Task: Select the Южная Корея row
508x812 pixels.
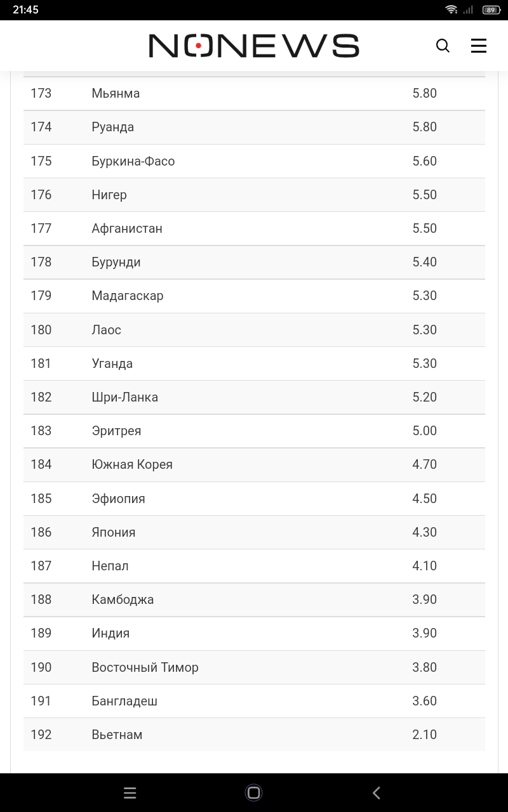Action: tap(254, 464)
